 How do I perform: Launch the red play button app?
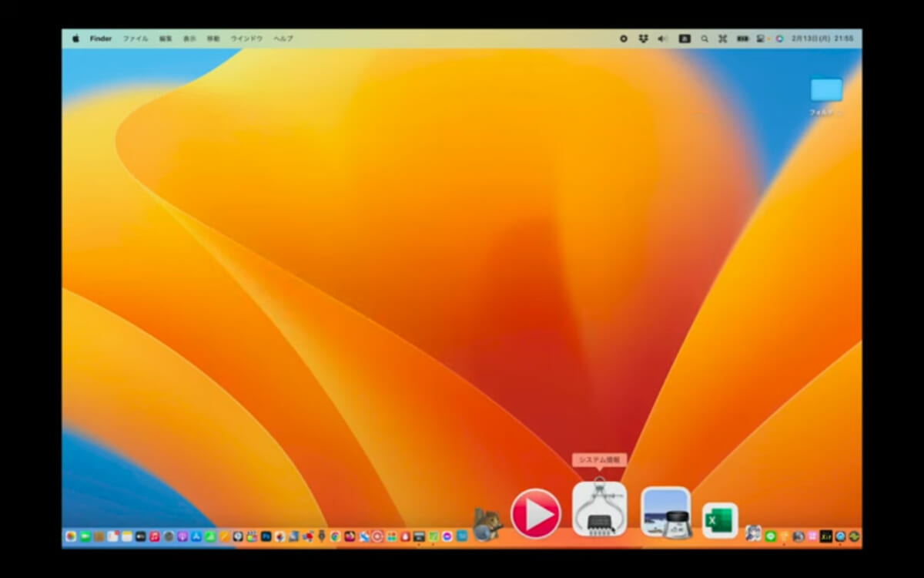click(x=536, y=513)
